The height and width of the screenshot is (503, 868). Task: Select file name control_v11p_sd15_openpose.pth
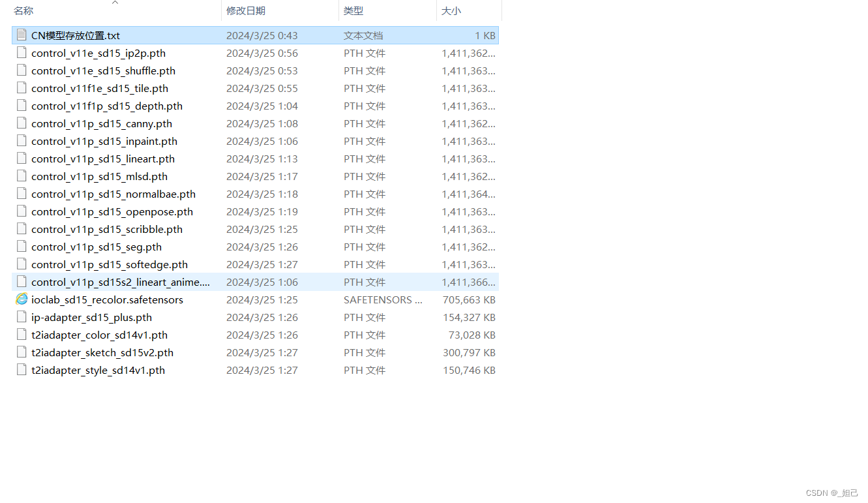[112, 211]
